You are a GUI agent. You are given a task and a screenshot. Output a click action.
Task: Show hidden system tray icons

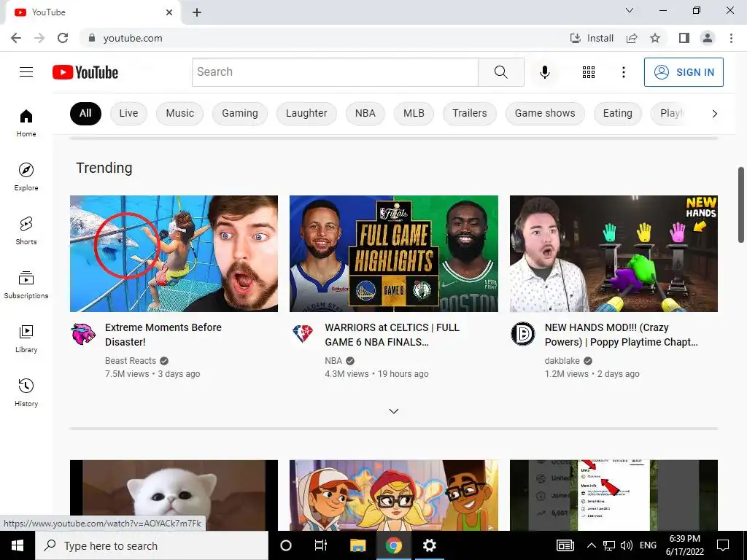click(x=591, y=545)
